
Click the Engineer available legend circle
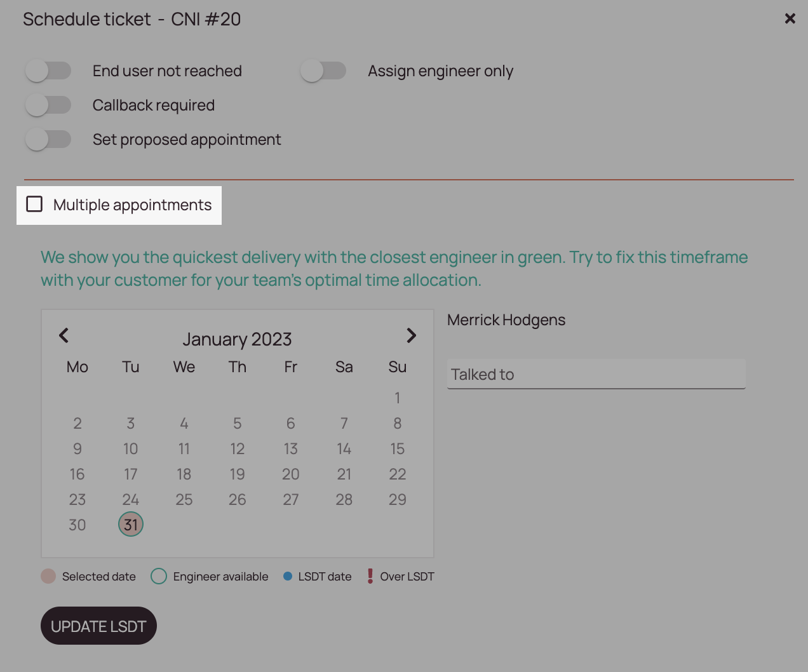point(158,575)
